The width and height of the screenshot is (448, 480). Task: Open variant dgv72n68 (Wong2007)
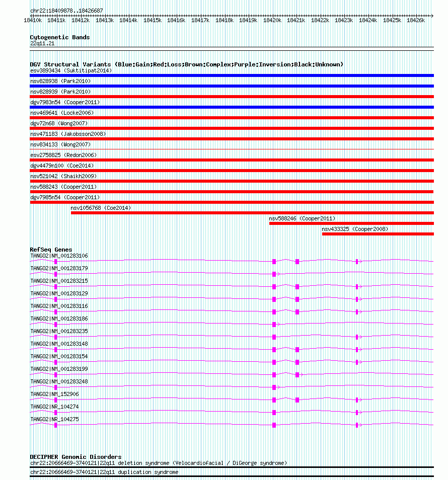(x=59, y=123)
